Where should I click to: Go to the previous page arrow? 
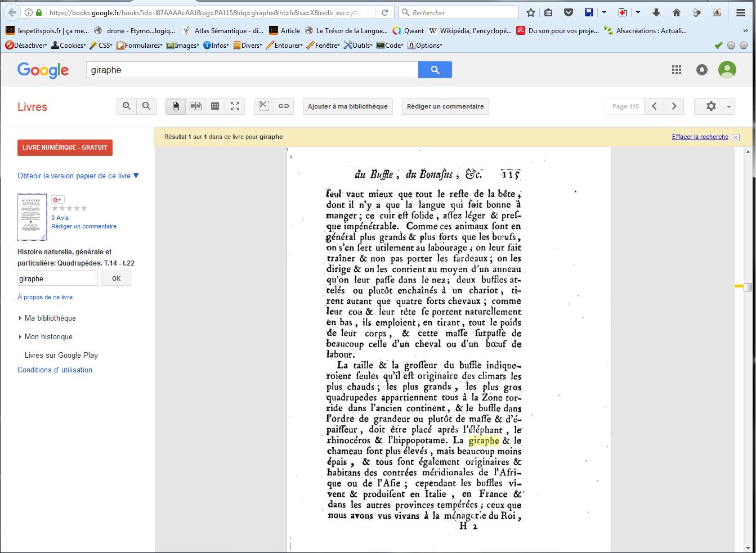654,106
